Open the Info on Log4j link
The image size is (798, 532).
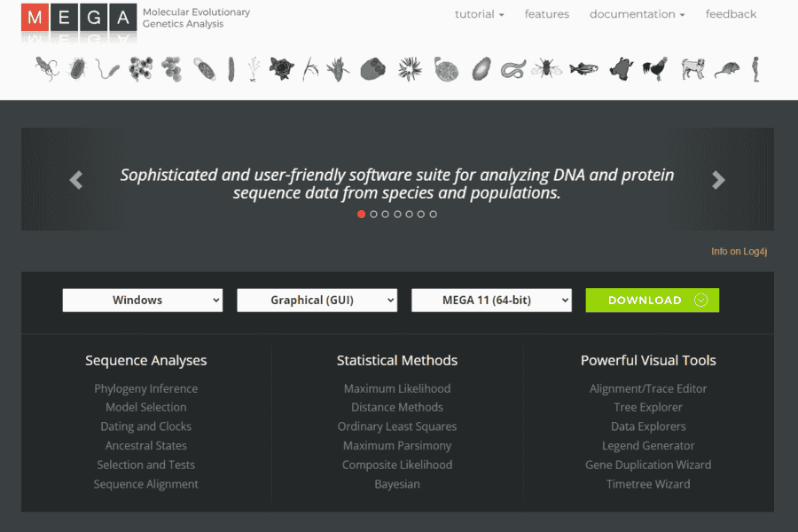739,252
